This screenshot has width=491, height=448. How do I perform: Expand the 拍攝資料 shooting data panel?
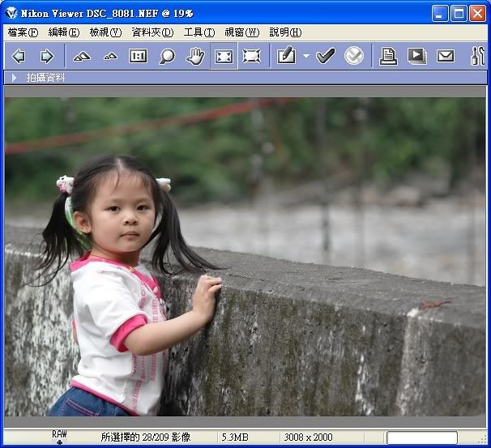(14, 78)
